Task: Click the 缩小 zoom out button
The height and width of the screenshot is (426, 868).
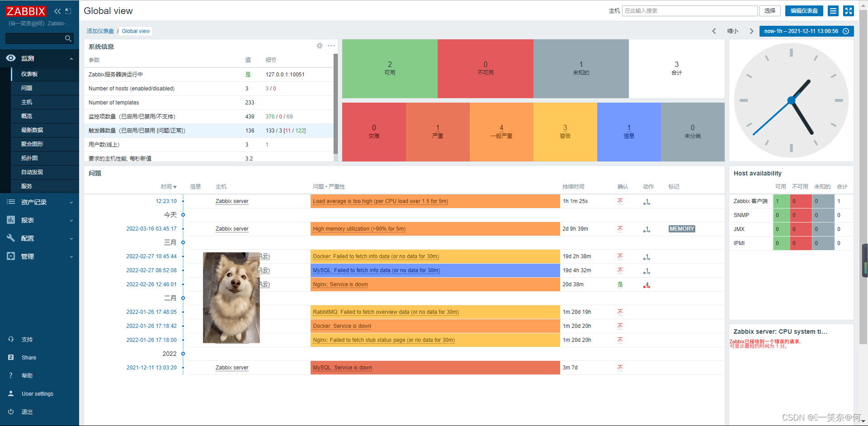Action: pyautogui.click(x=732, y=31)
